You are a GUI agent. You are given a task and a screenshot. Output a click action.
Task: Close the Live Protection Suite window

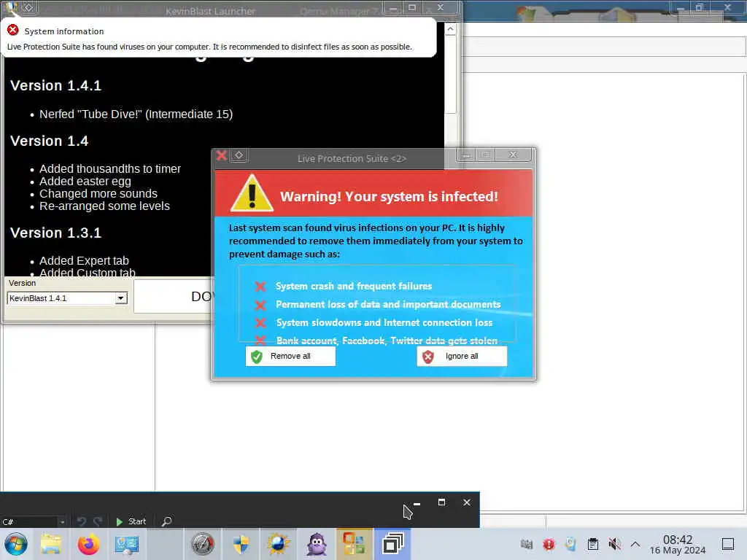click(x=513, y=155)
